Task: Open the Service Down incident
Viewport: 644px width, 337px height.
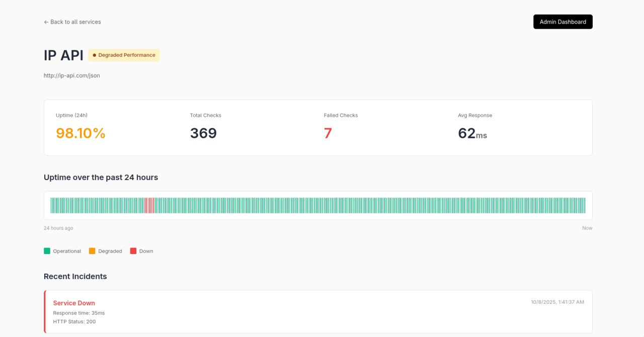Action: point(74,303)
